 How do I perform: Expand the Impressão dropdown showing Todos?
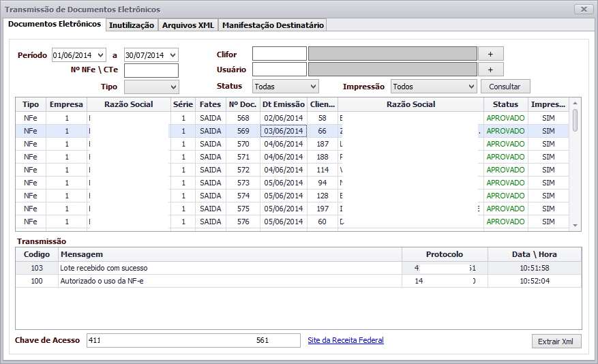tap(471, 87)
